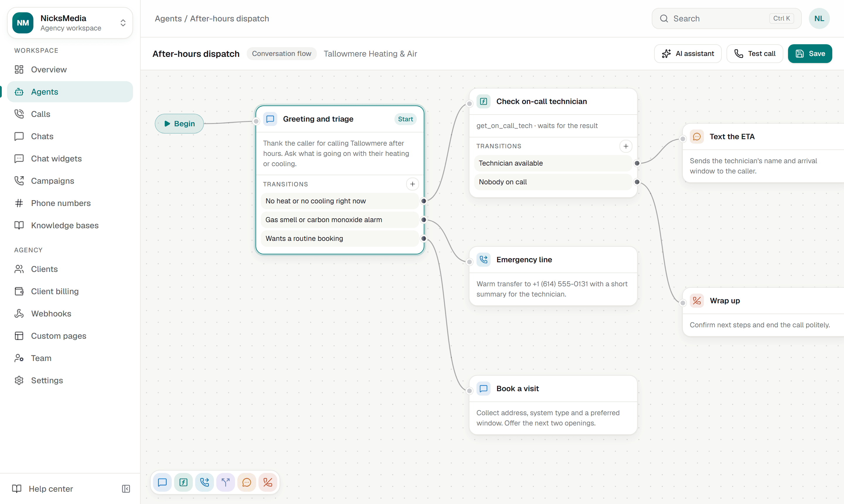Screen dimensions: 844x504
Task: Click the Wants a routine booking output handle
Action: click(x=423, y=239)
